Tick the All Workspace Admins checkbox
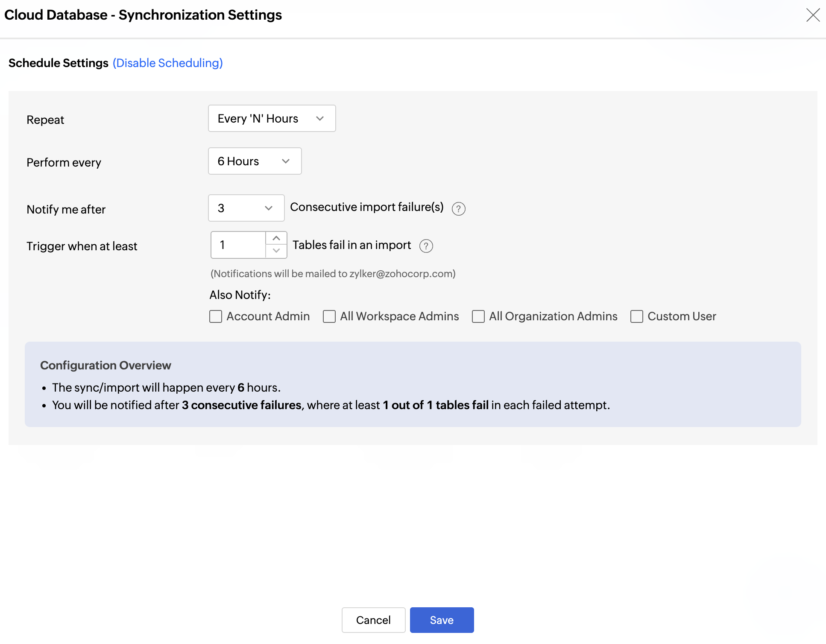The height and width of the screenshot is (644, 826). click(329, 316)
